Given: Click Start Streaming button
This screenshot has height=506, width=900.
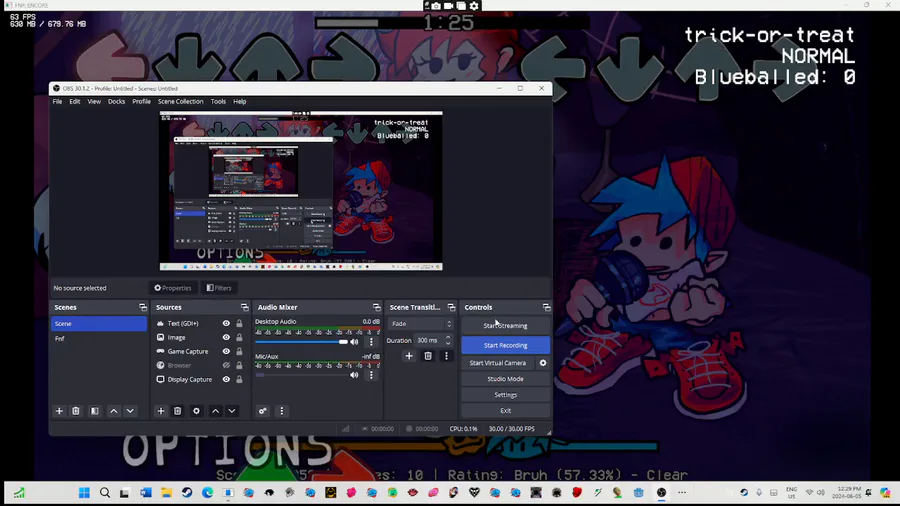Looking at the screenshot, I should [x=505, y=325].
